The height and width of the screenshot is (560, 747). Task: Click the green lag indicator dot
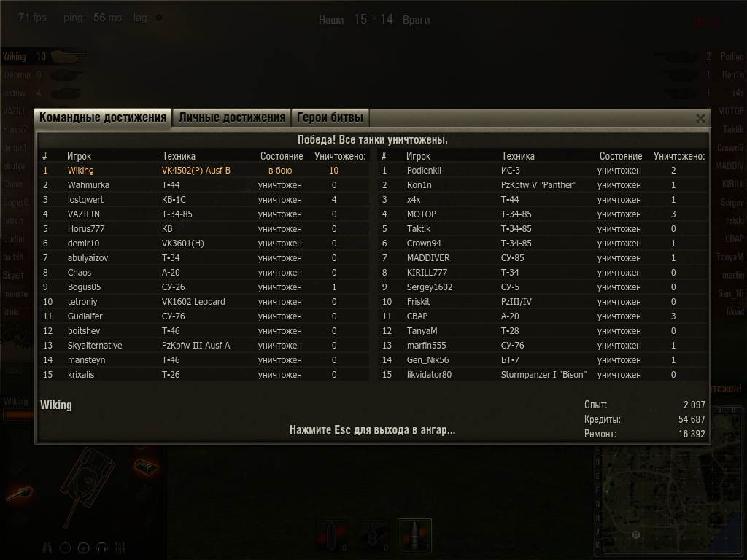coord(159,17)
